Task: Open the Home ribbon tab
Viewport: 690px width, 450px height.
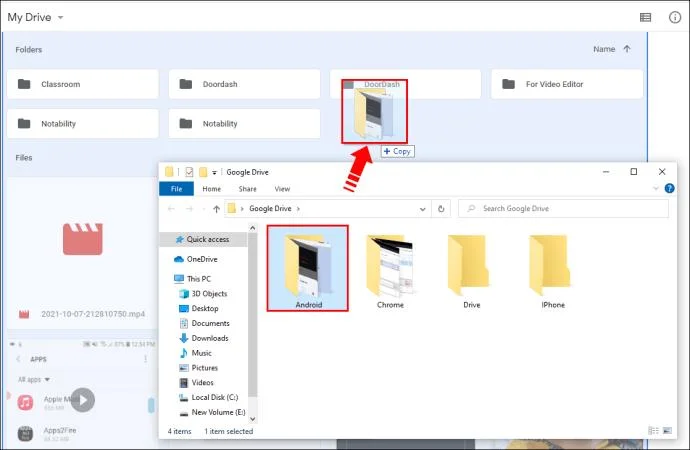Action: click(x=212, y=189)
